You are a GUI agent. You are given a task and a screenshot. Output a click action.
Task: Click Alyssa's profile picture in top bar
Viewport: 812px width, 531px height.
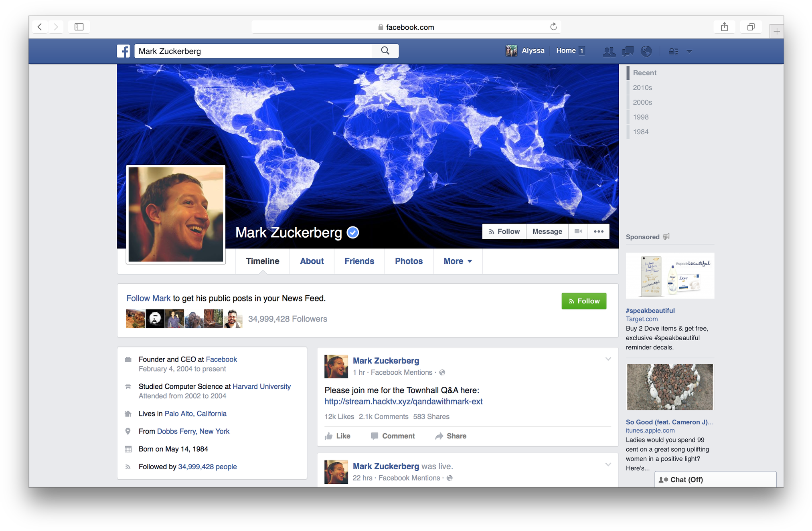click(x=511, y=51)
